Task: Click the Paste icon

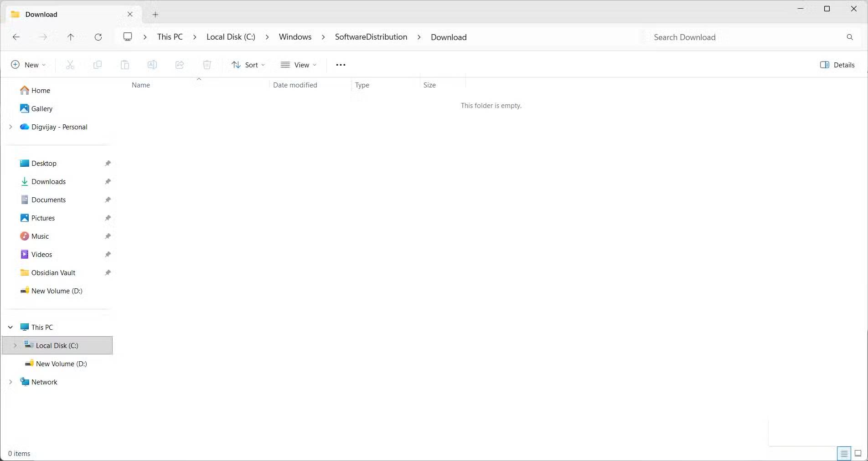Action: coord(124,65)
